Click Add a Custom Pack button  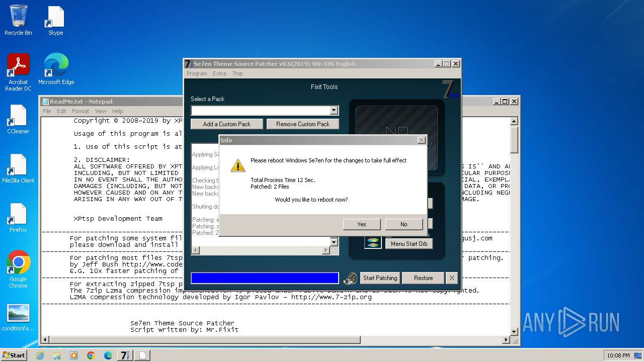tap(227, 124)
